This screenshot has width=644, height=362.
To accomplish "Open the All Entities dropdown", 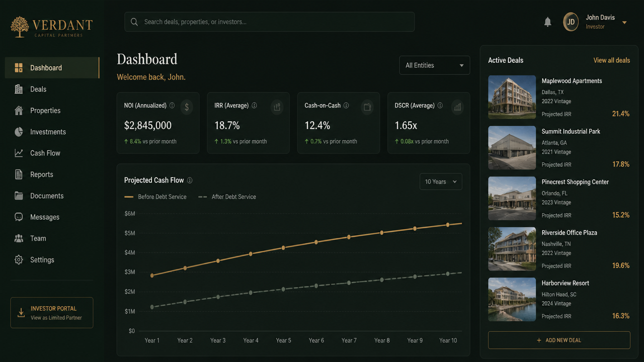I will (x=435, y=65).
